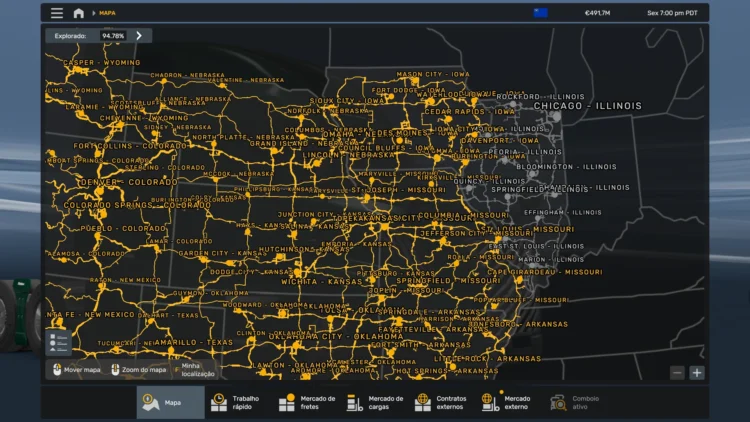Click the Explorado 94.78% value
The width and height of the screenshot is (750, 422).
(x=113, y=36)
